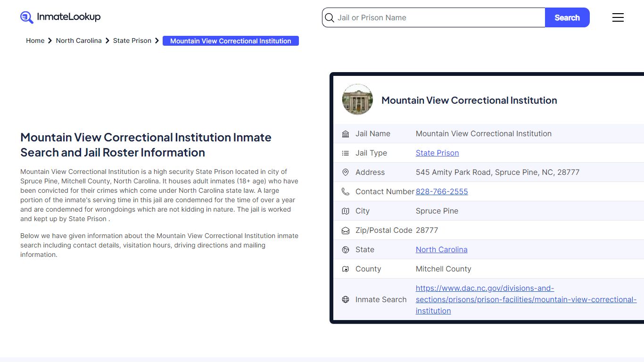Call phone number 828-766-2555 link

442,192
